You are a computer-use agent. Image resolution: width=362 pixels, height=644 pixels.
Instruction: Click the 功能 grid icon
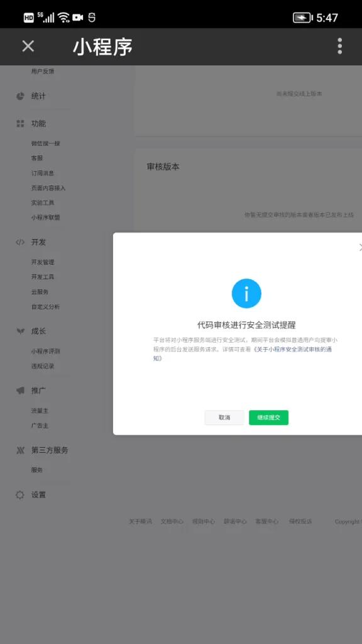(20, 124)
